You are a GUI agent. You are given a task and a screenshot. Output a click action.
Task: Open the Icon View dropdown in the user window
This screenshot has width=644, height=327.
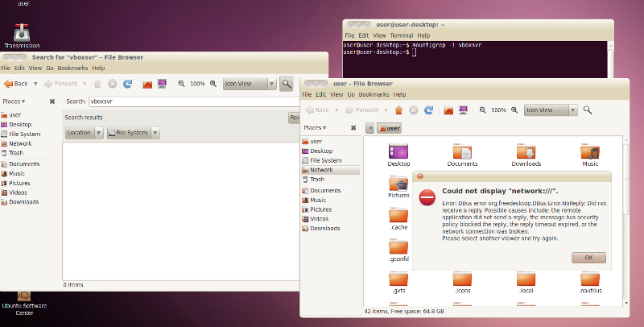tap(551, 110)
